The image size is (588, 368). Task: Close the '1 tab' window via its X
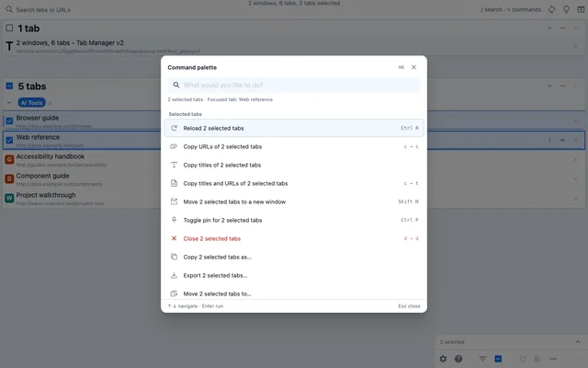(x=576, y=28)
